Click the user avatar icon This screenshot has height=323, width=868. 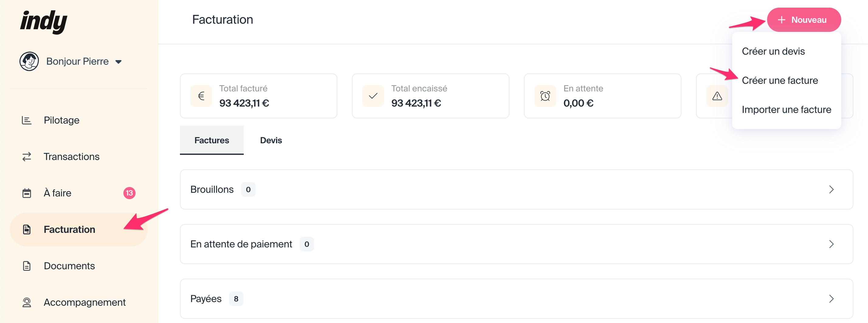pos(29,61)
